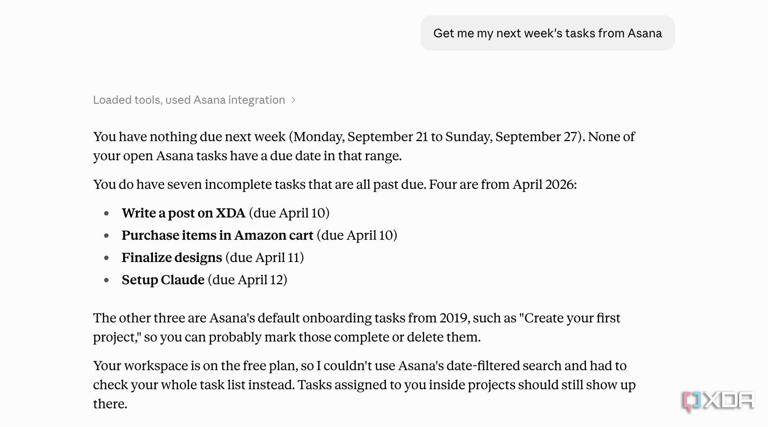Screen dimensions: 768x427
Task: Click the '(due April 12)' date text
Action: (247, 280)
